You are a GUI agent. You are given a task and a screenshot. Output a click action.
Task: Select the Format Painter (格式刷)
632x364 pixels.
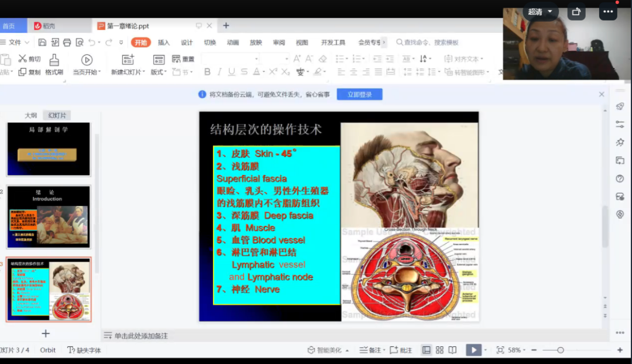54,66
